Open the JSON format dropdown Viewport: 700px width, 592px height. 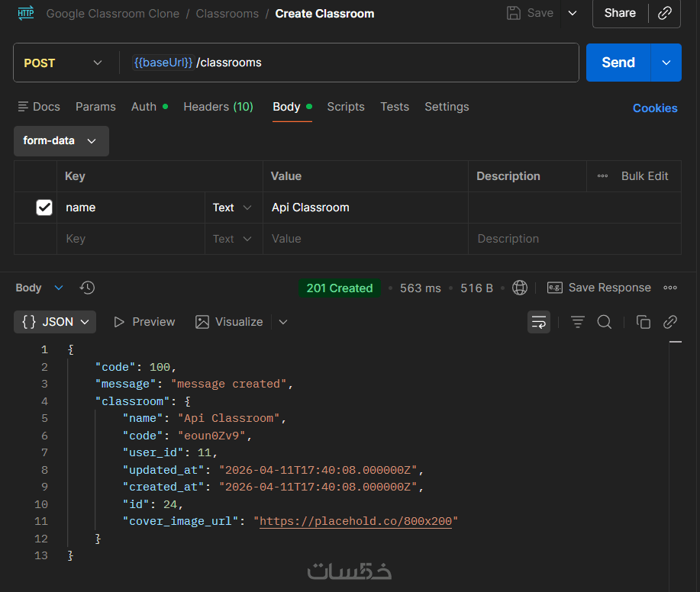point(55,322)
